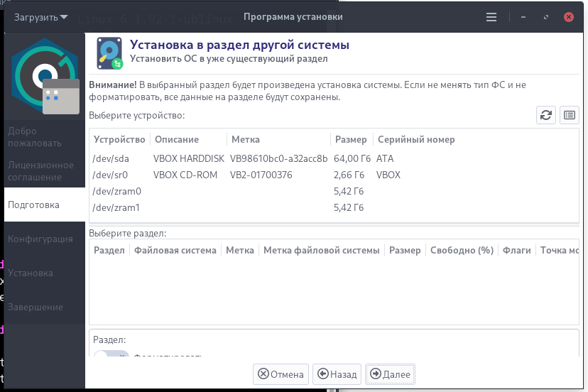This screenshot has height=392, width=588.
Task: Minimize the installer window
Action: [523, 17]
